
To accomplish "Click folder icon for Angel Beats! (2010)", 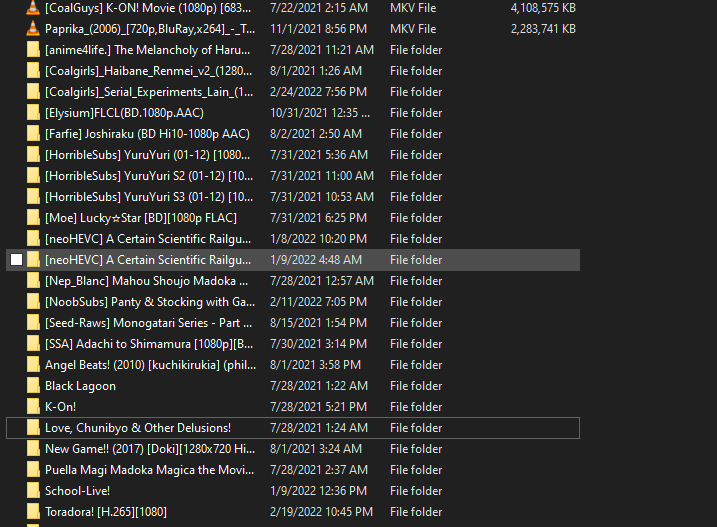I will (x=33, y=365).
